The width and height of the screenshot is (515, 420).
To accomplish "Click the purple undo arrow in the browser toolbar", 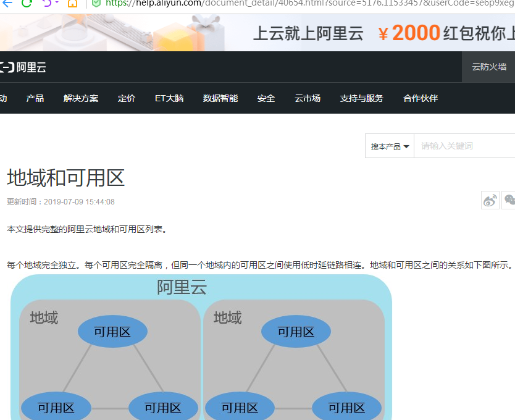I will click(x=47, y=3).
